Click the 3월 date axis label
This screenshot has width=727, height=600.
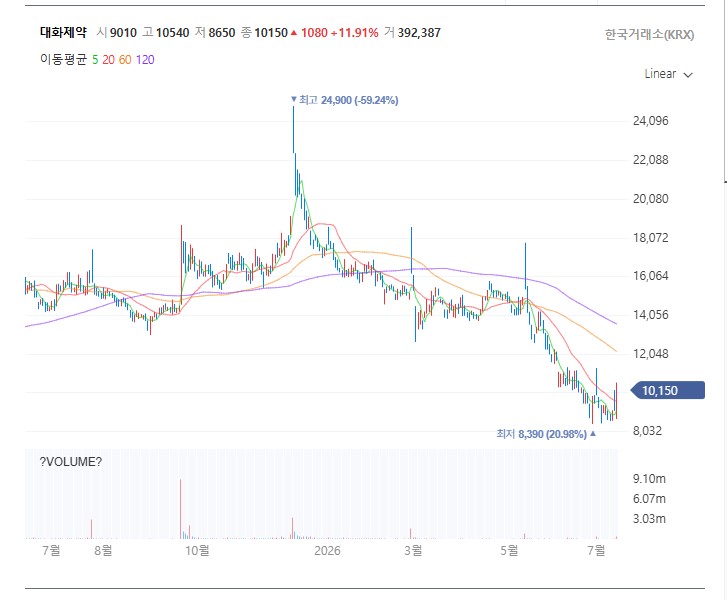coord(413,550)
